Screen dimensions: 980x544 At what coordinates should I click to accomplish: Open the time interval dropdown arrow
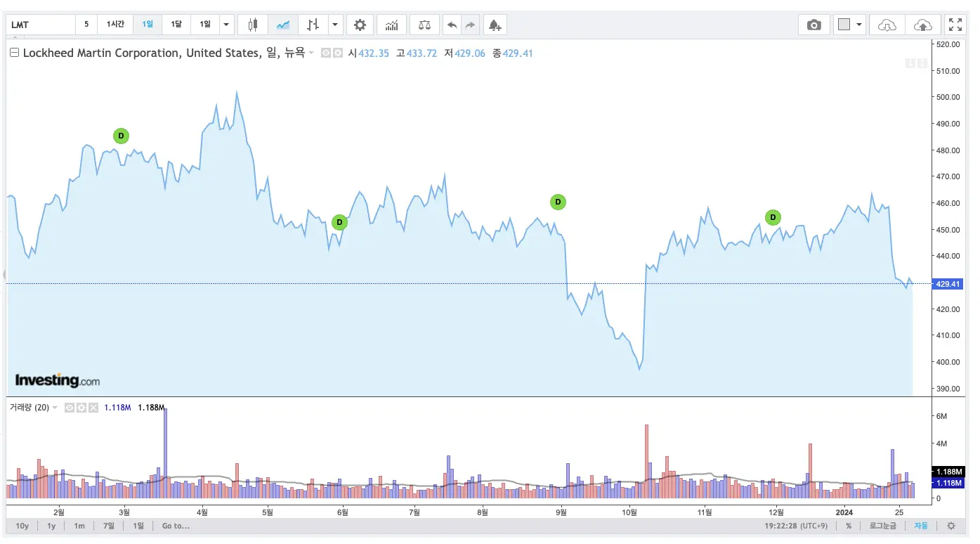[226, 25]
